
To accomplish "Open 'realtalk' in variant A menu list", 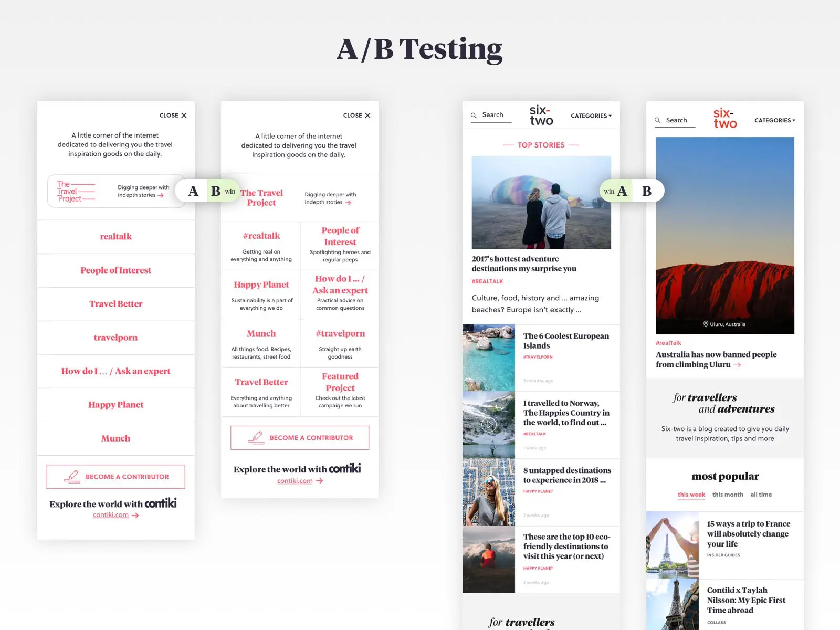I will (x=116, y=237).
